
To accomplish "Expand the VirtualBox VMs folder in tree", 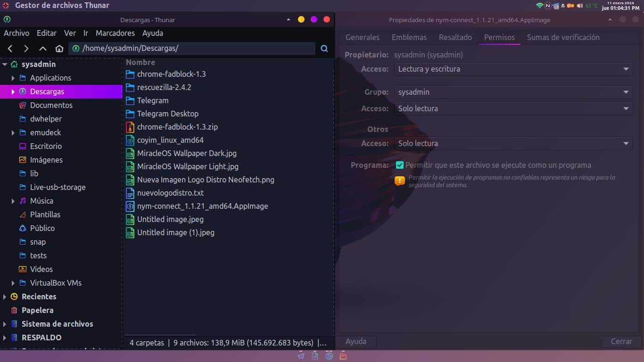I will pos(13,283).
